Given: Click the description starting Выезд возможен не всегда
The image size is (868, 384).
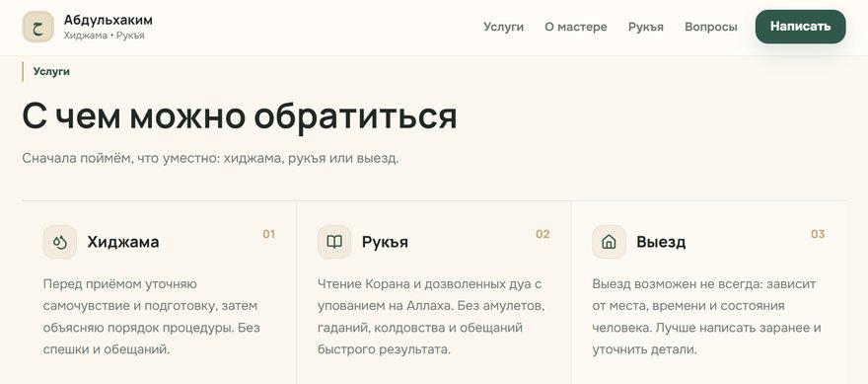Looking at the screenshot, I should [x=707, y=317].
